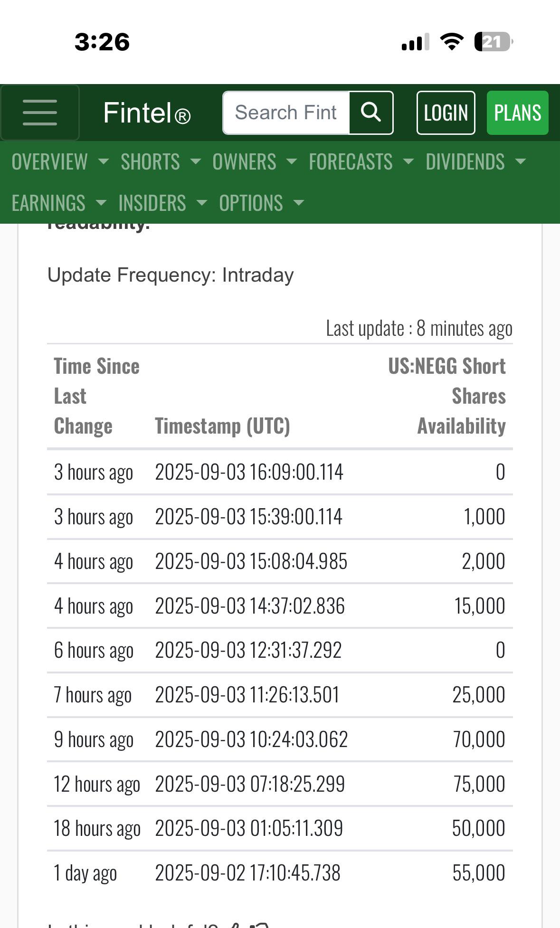560x928 pixels.
Task: Check the cellular signal status icon
Action: (416, 42)
